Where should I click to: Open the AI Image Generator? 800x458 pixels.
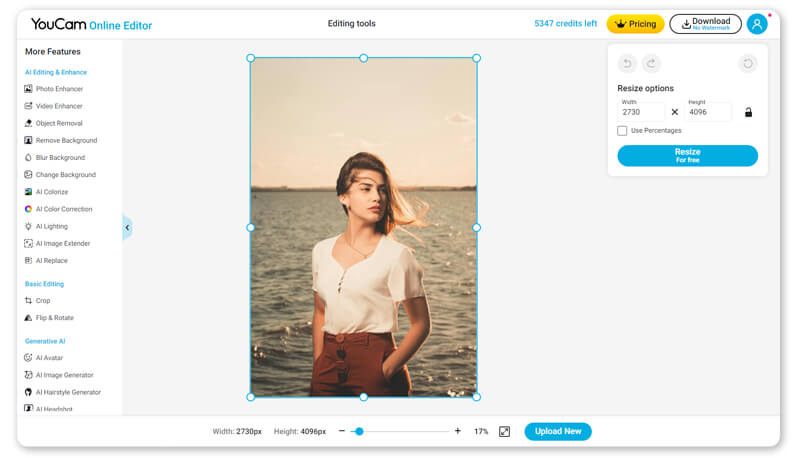pos(59,375)
